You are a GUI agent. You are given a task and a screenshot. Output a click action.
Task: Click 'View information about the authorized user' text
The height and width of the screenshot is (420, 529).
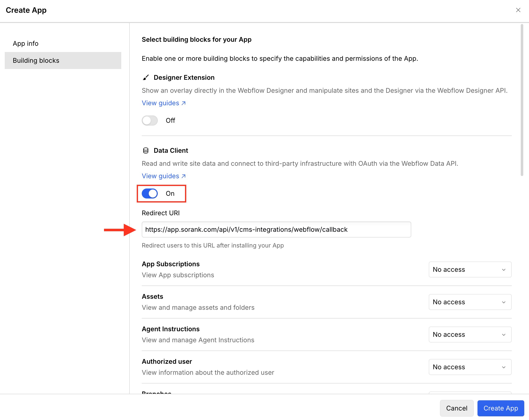208,372
